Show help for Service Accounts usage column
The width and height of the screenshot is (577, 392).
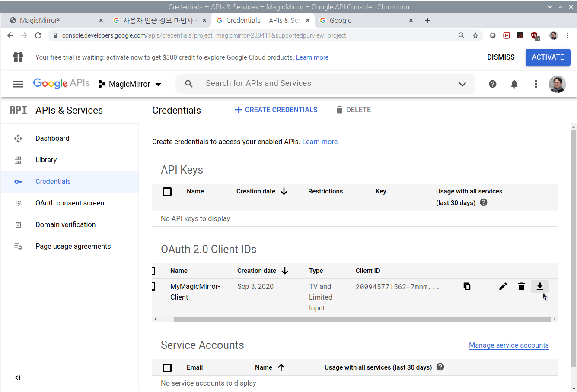tap(440, 367)
